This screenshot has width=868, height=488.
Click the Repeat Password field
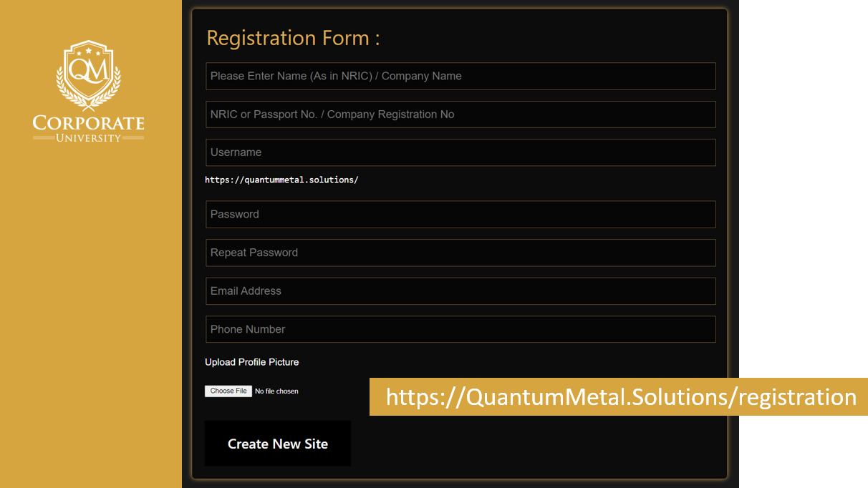tap(460, 253)
